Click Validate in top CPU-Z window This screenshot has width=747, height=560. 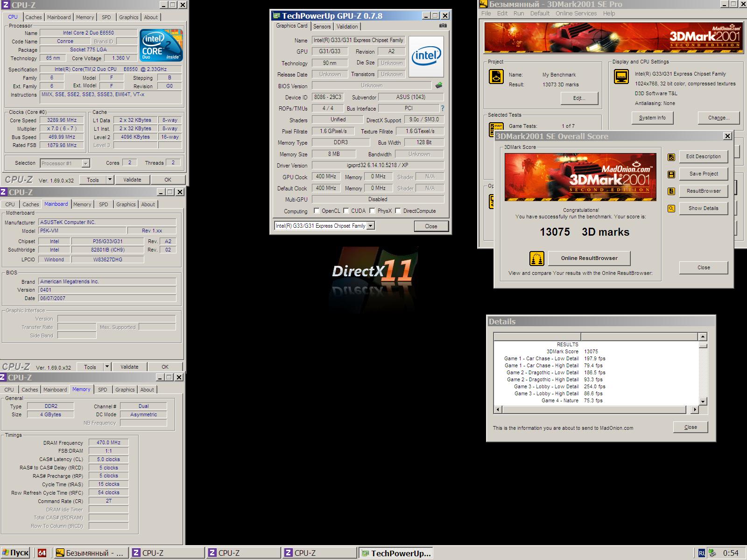pyautogui.click(x=132, y=180)
